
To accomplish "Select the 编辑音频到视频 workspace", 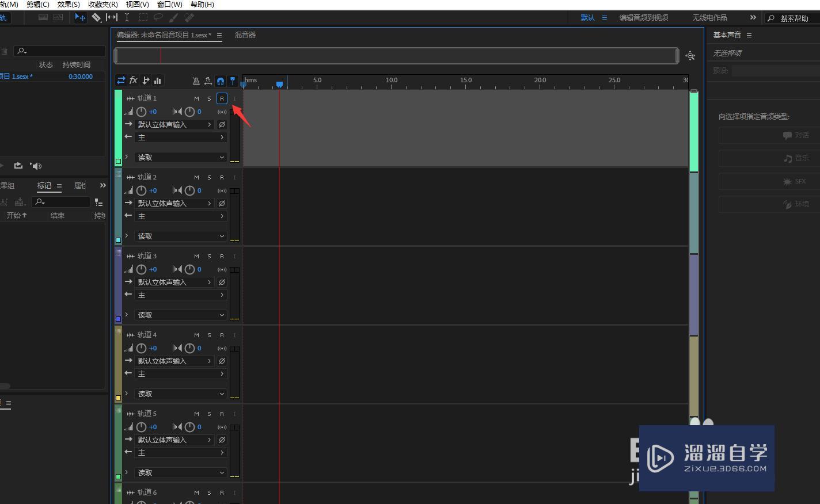I will (x=644, y=18).
